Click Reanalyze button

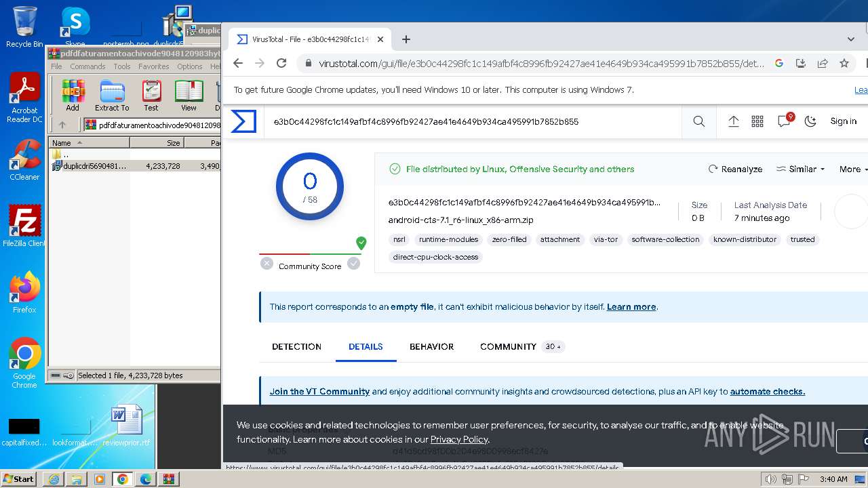(736, 169)
